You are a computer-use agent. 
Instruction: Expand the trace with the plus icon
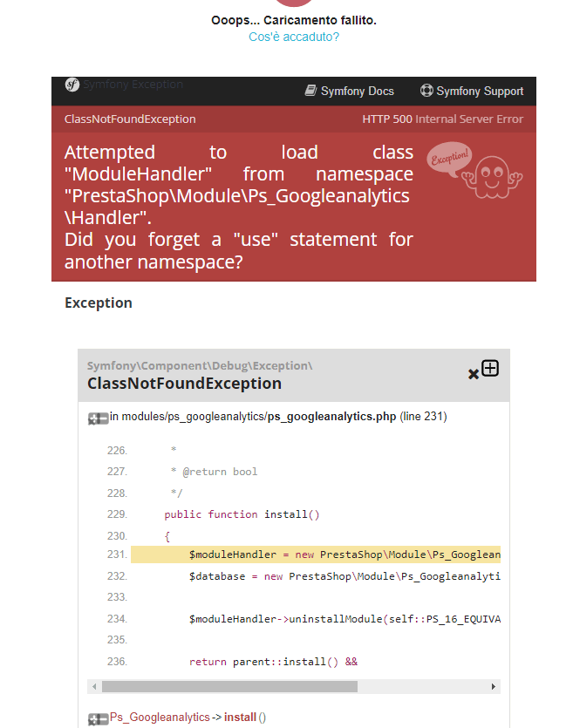[490, 368]
